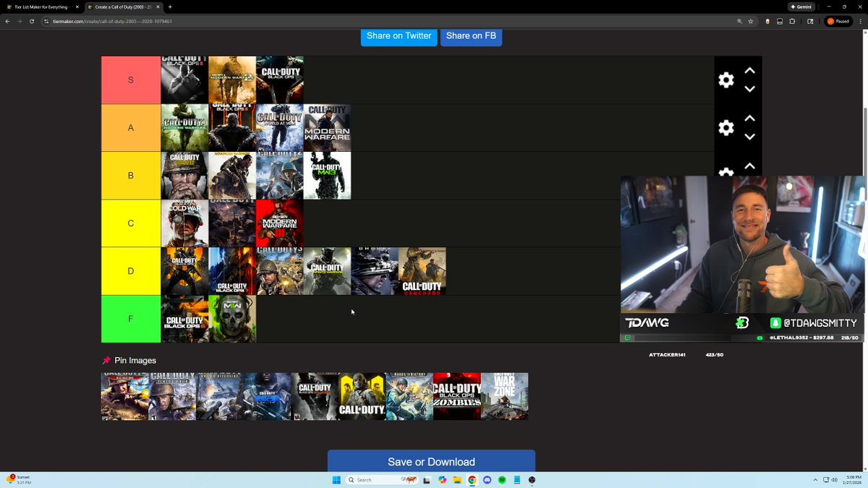Select the green F tier label
This screenshot has width=868, height=488.
pyautogui.click(x=131, y=319)
